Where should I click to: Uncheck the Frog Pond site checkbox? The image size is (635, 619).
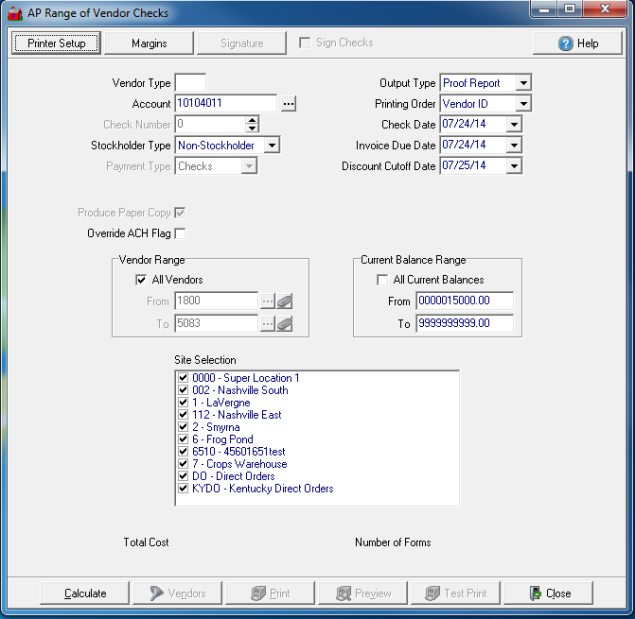click(x=183, y=440)
